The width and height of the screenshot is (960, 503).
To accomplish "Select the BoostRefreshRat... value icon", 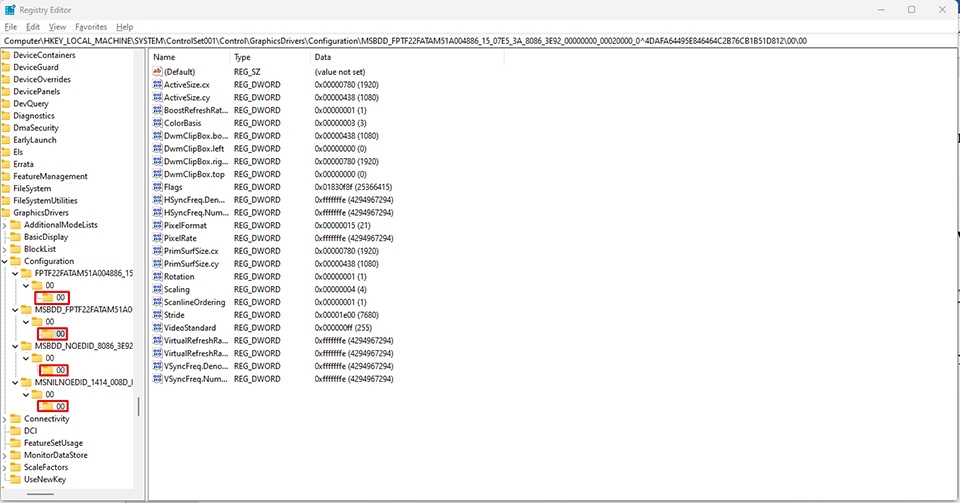I will tap(157, 110).
